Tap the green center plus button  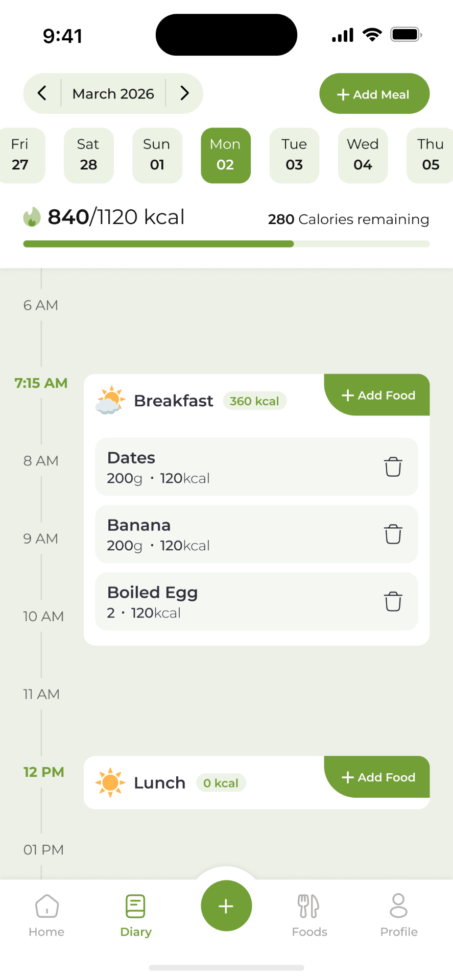(226, 905)
